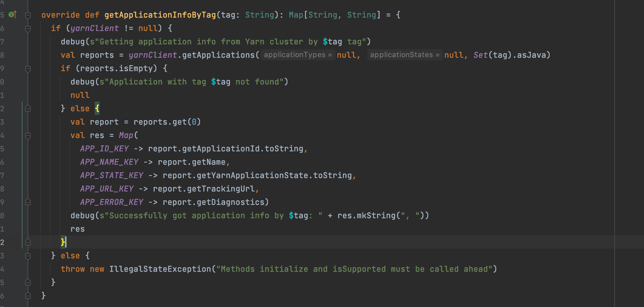Click the 'applicationTypes =' parameter hint
This screenshot has height=307, width=644.
[298, 55]
